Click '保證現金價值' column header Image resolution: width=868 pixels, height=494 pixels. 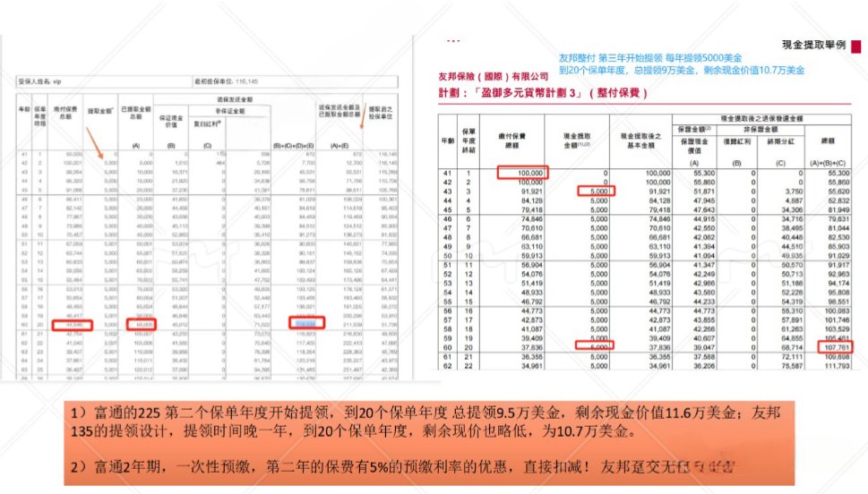point(694,146)
